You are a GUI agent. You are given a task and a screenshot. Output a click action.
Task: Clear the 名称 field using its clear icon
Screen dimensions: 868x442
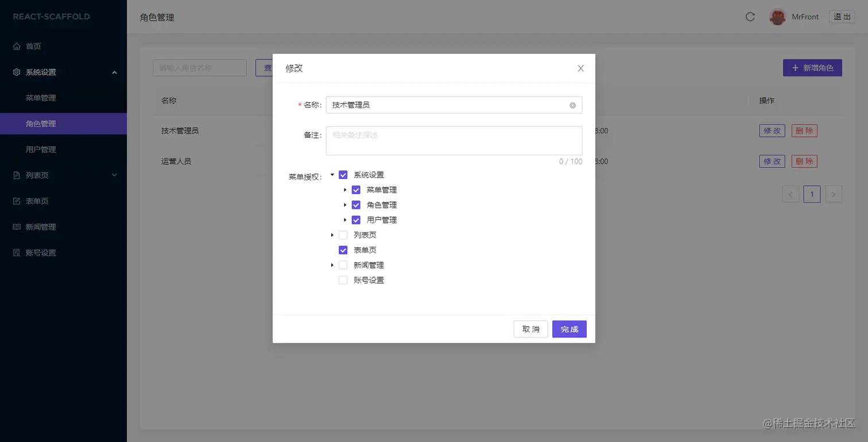[572, 105]
